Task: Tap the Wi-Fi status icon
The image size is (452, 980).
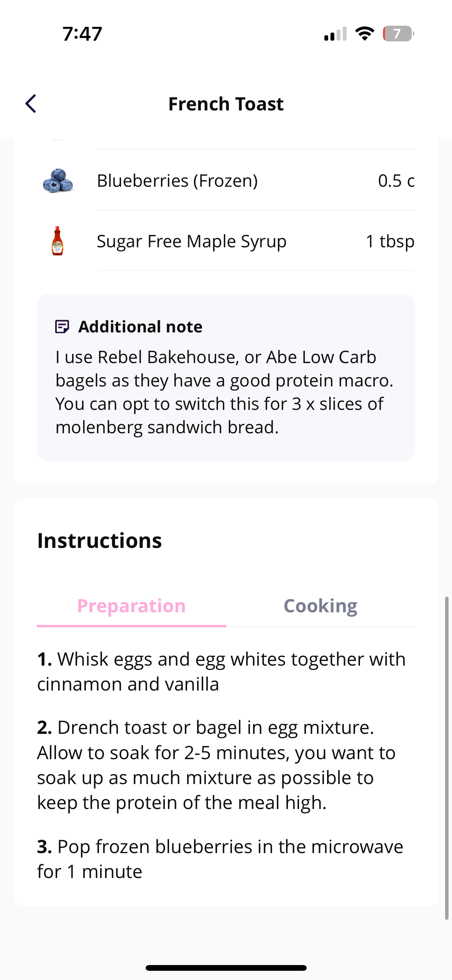Action: (x=365, y=33)
